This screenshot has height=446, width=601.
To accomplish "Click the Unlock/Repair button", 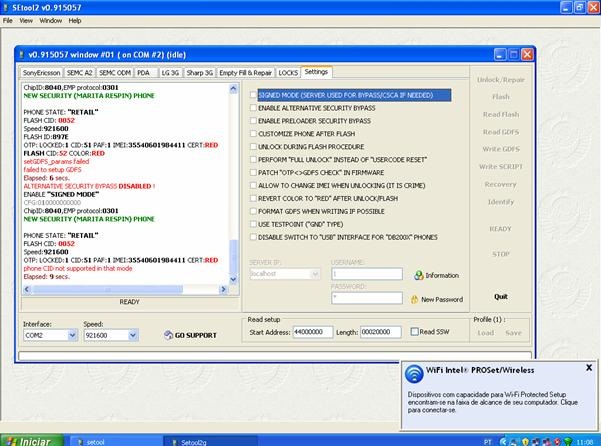I will click(x=501, y=80).
